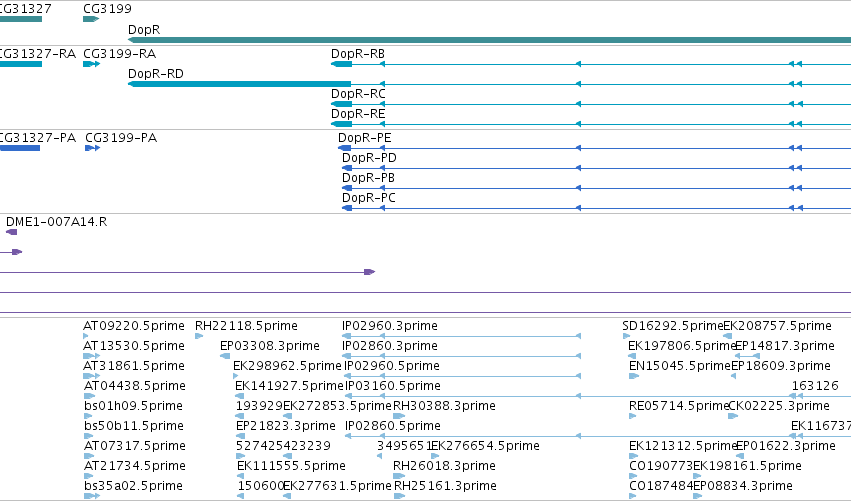This screenshot has height=501, width=851.
Task: Select the CO190773 feature label
Action: click(x=661, y=467)
